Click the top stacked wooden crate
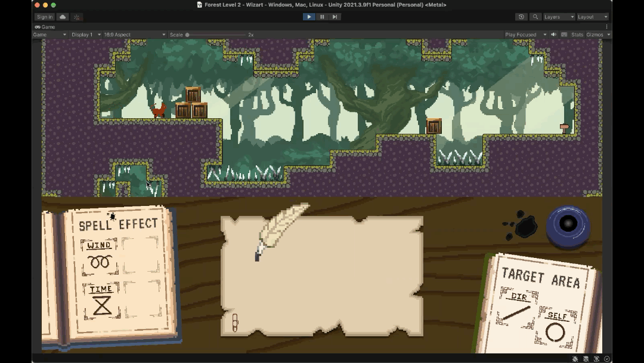Screen dimensions: 644x363 click(193, 95)
